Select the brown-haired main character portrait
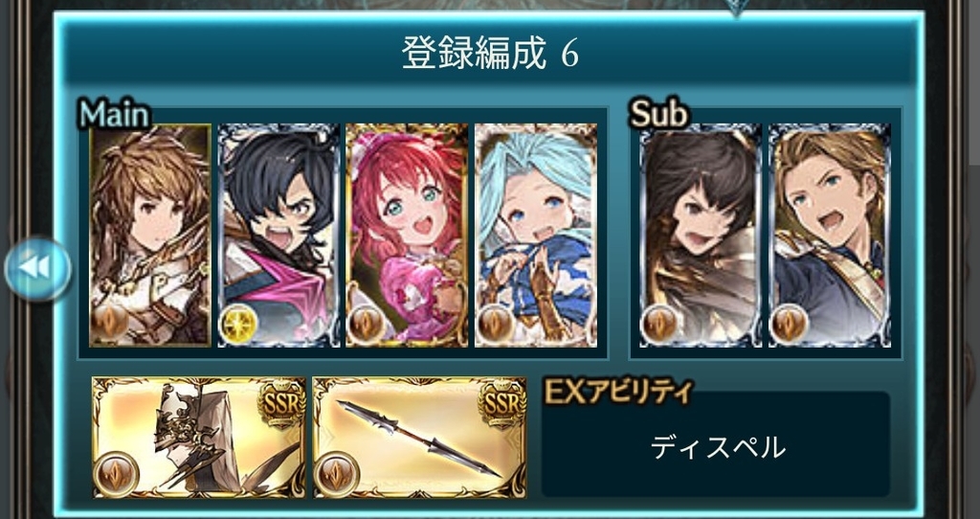This screenshot has height=519, width=980. coord(150,236)
